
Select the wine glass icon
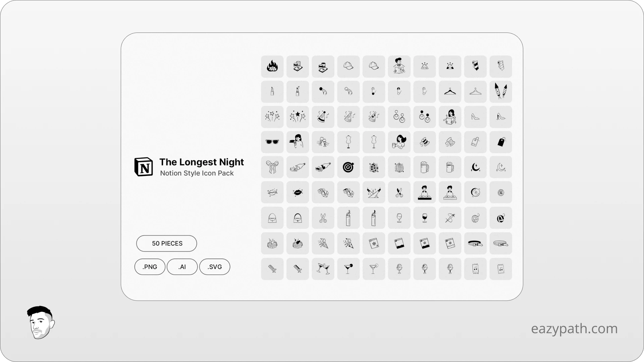click(x=399, y=218)
